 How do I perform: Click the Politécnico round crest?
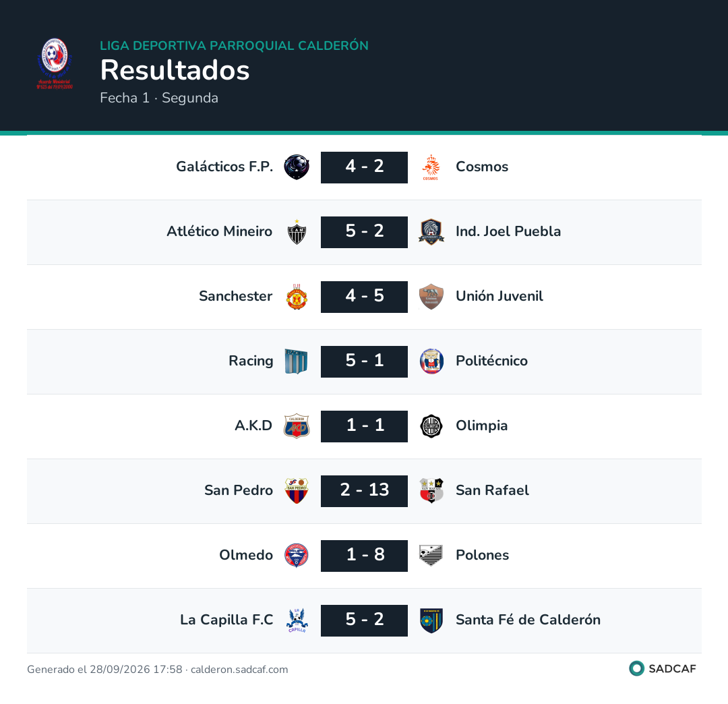pyautogui.click(x=431, y=361)
